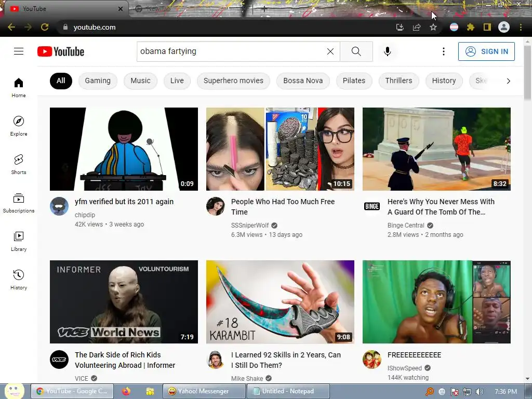532x399 pixels.
Task: Click the volume speaker tray icon
Action: click(x=479, y=392)
